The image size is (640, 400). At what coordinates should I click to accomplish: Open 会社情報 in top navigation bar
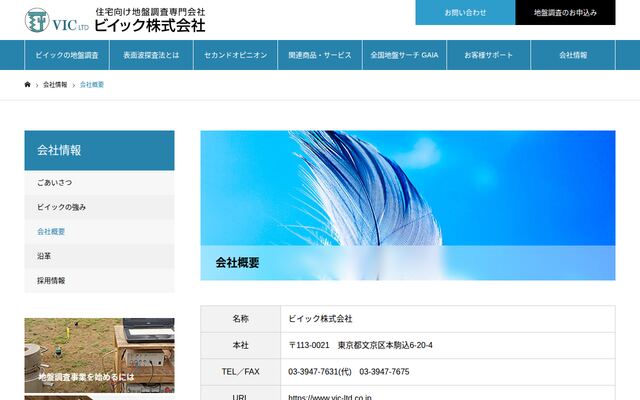pos(573,55)
